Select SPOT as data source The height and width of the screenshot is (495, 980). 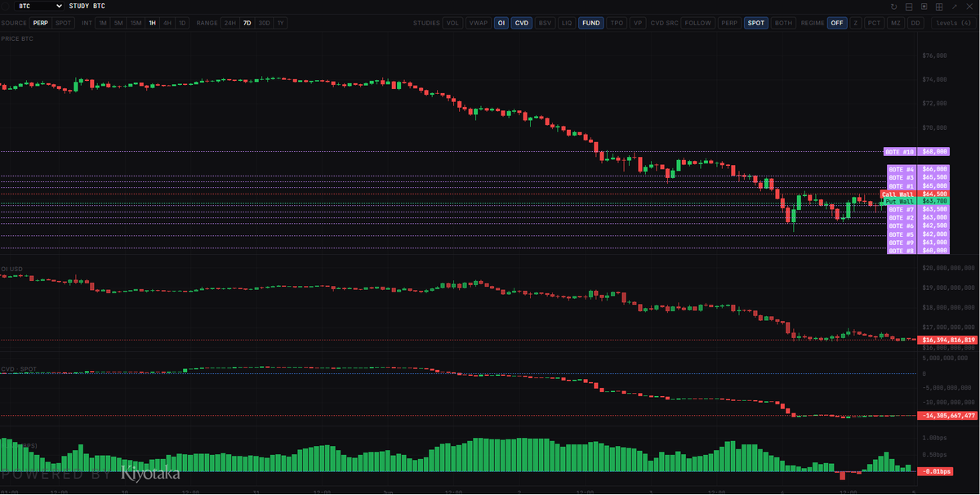pyautogui.click(x=62, y=23)
